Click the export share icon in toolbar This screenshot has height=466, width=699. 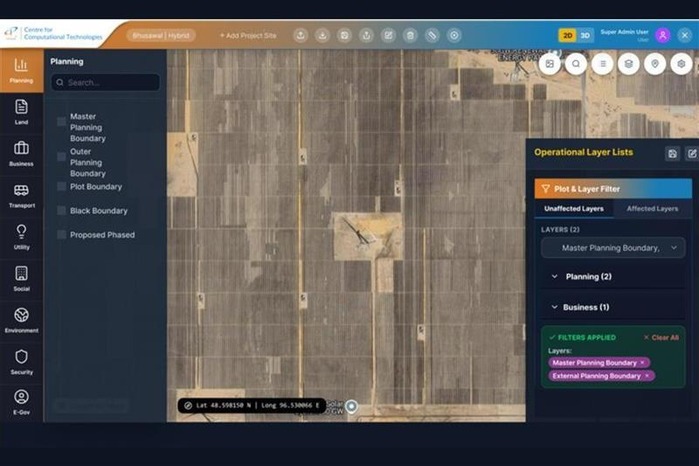tap(366, 35)
